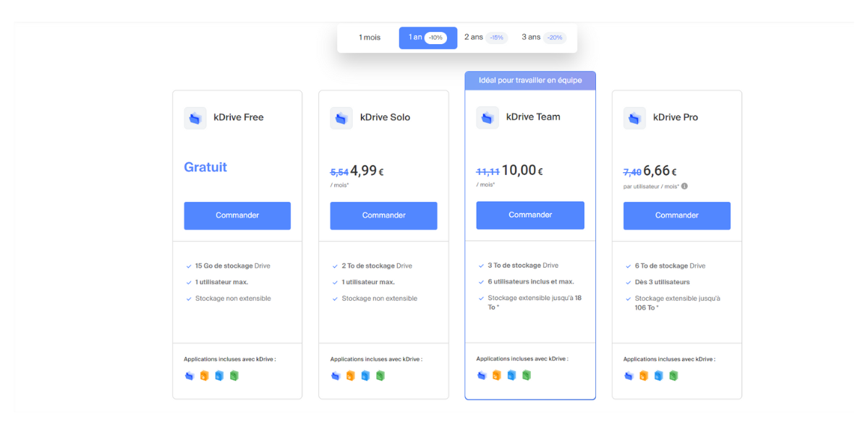
Task: Click the blue document app icon in kDrive Team
Action: (511, 375)
